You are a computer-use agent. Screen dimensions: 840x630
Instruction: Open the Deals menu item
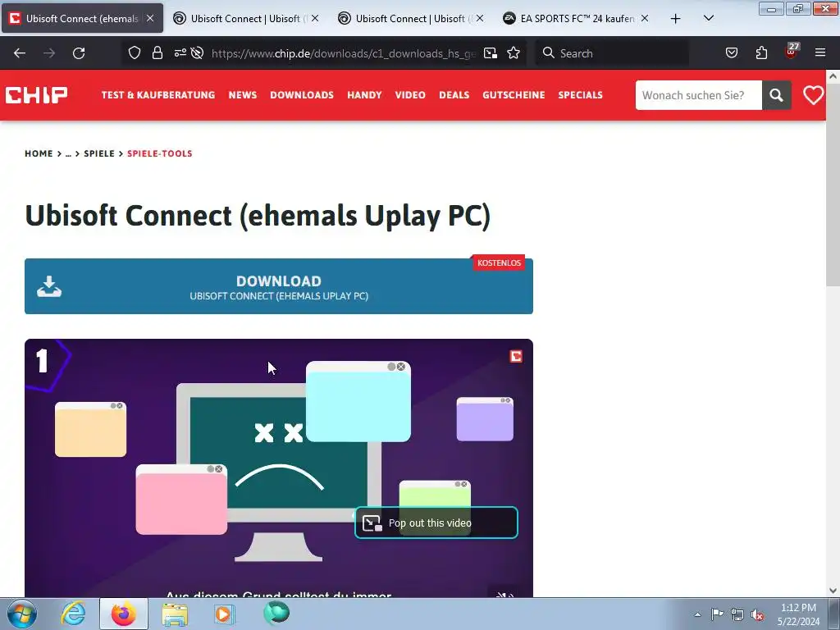[454, 95]
